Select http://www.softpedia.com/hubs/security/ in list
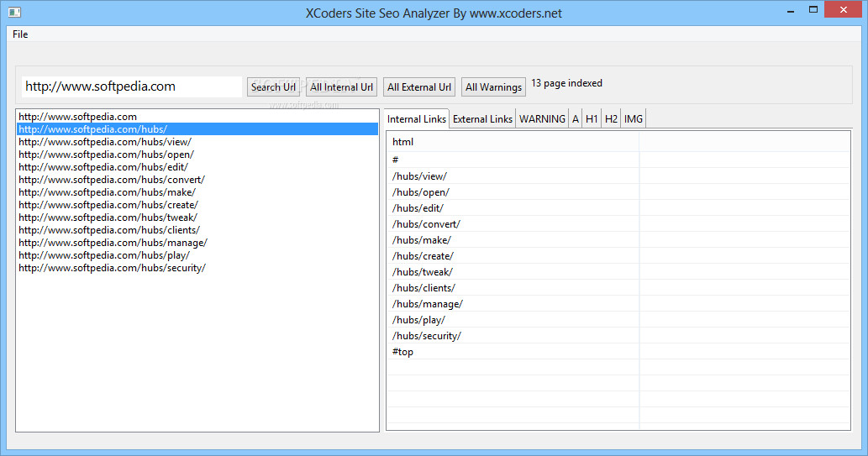868x456 pixels. tap(197, 268)
